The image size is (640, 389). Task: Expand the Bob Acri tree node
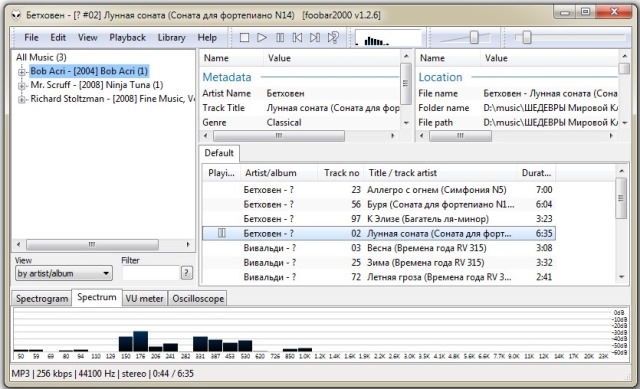click(x=22, y=72)
